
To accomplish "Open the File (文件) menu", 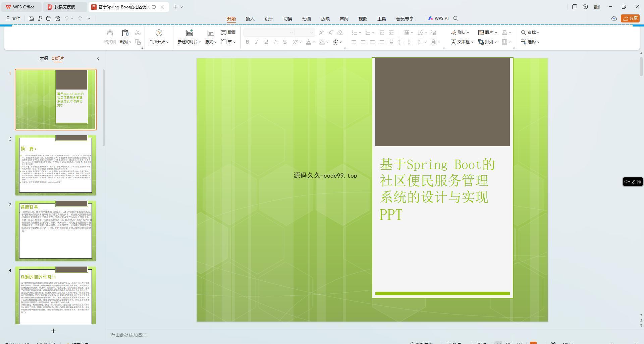I will [x=13, y=18].
